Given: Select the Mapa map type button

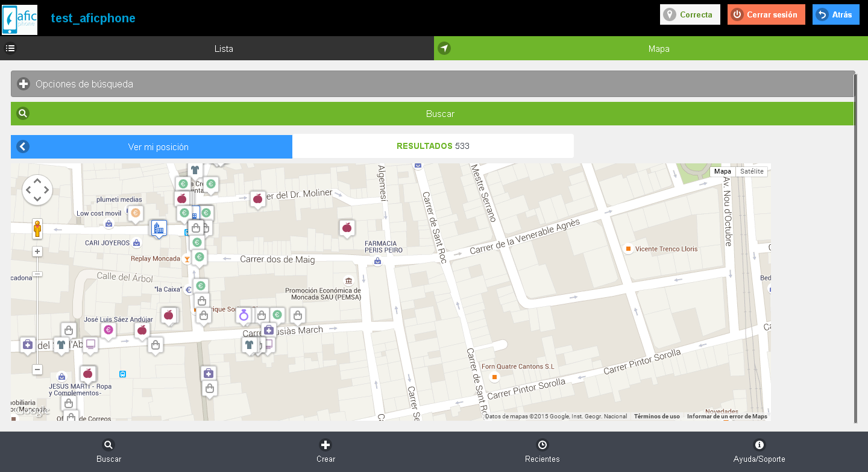Looking at the screenshot, I should coord(722,172).
